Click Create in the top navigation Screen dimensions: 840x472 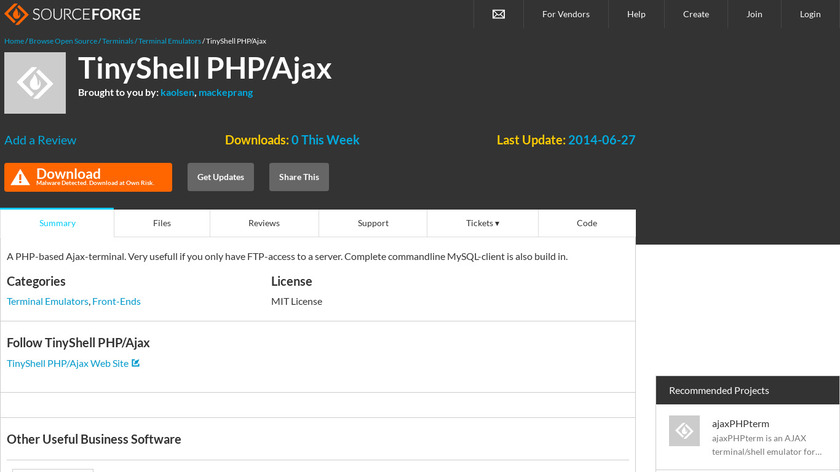(x=696, y=14)
